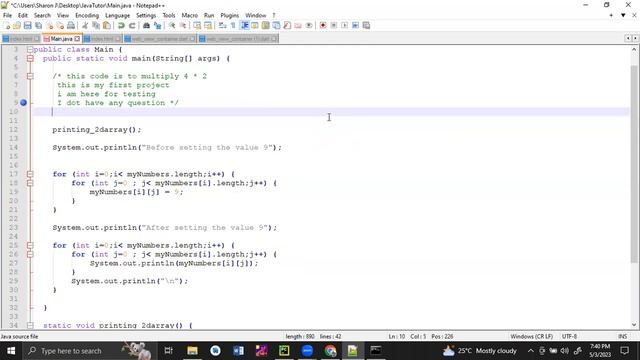The image size is (640, 360).
Task: Open the tab list dropdown arrow in menu bar
Action: coord(623,16)
